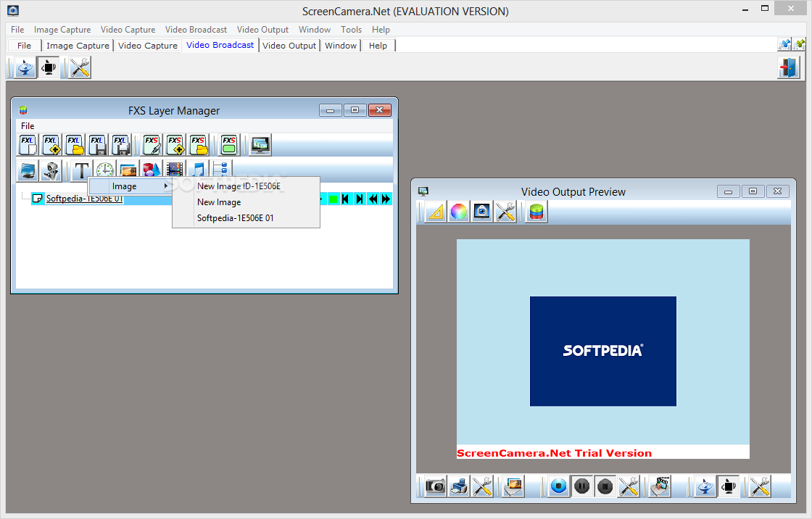Add a clock layer
Viewport: 812px width, 519px height.
coord(105,169)
